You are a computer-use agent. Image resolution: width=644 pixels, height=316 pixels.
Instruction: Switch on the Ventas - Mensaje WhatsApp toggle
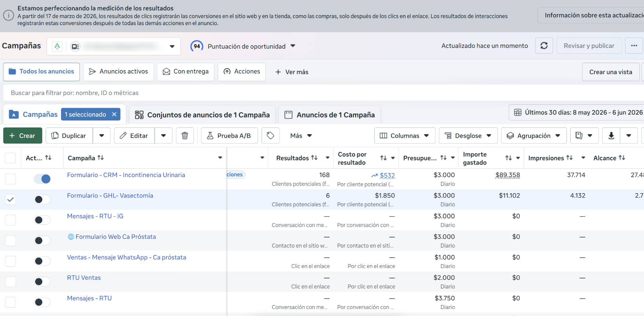42,261
